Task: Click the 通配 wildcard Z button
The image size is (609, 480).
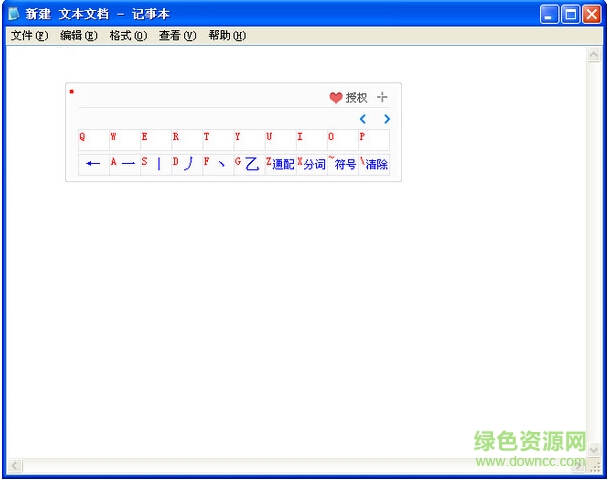Action: [x=280, y=164]
